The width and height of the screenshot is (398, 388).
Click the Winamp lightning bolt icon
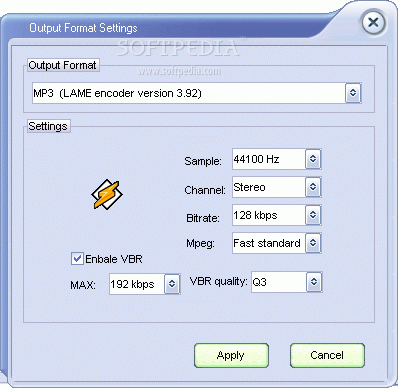point(107,194)
